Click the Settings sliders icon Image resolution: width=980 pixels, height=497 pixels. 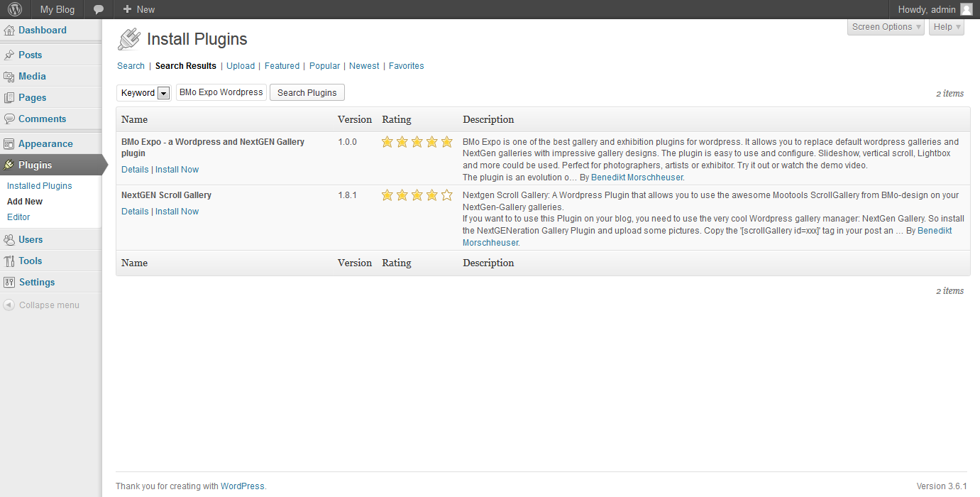point(9,283)
